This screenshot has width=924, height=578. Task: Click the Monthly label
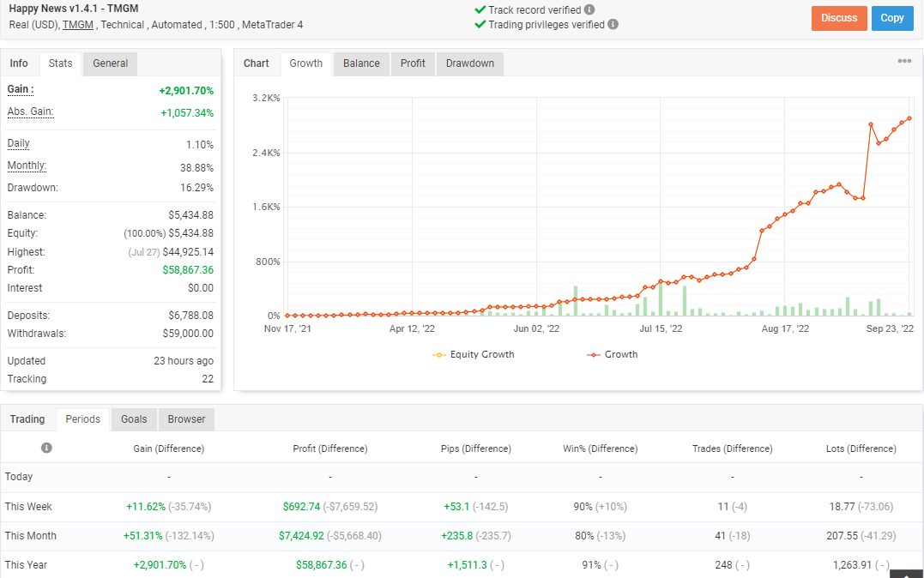point(27,166)
